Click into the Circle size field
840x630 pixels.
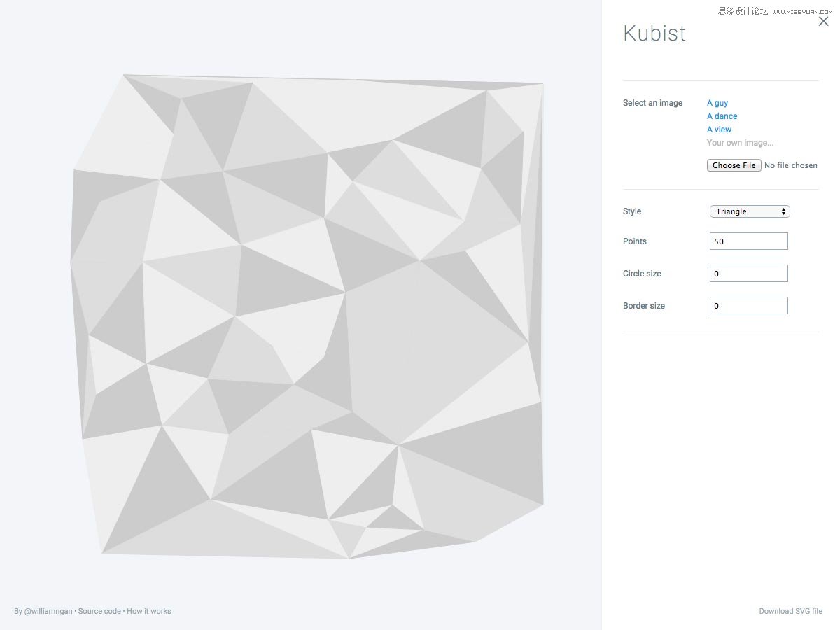click(x=748, y=274)
